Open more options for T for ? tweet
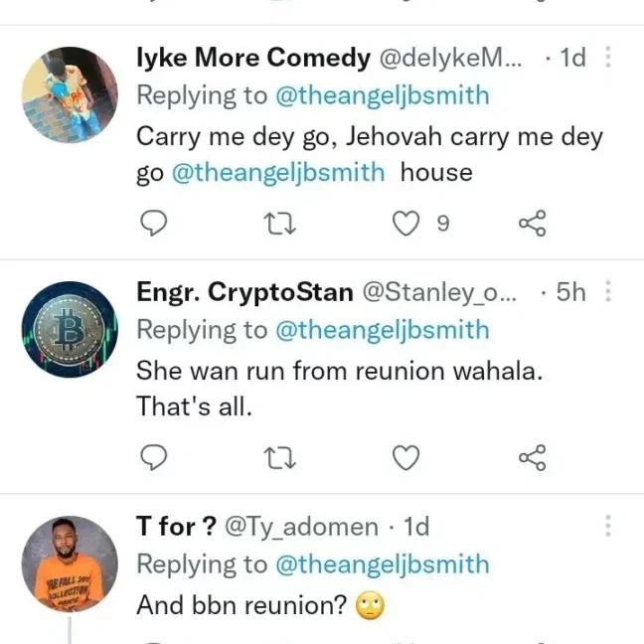 click(x=608, y=526)
